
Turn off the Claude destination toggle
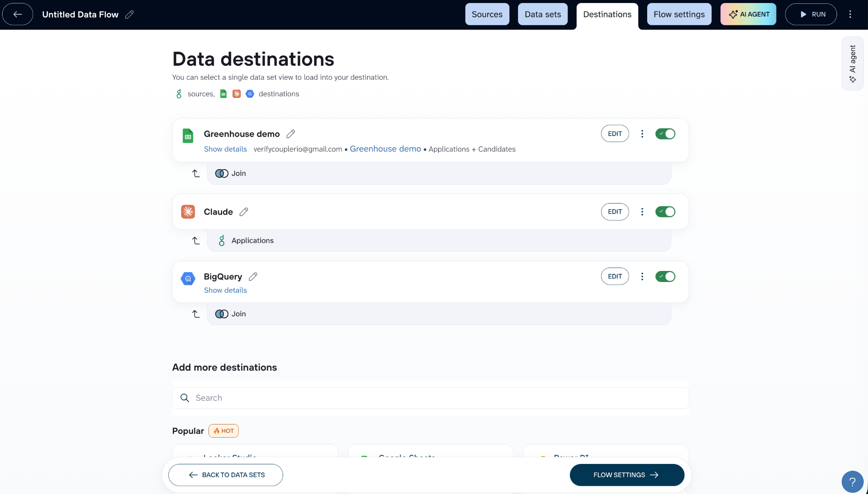[665, 212]
